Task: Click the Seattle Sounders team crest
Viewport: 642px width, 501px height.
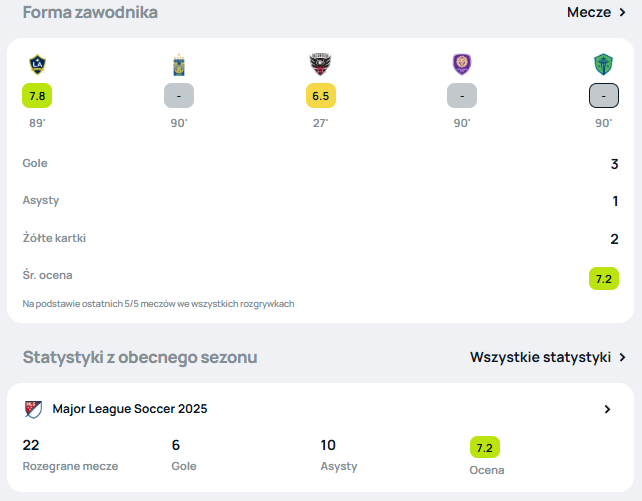Action: (x=604, y=65)
